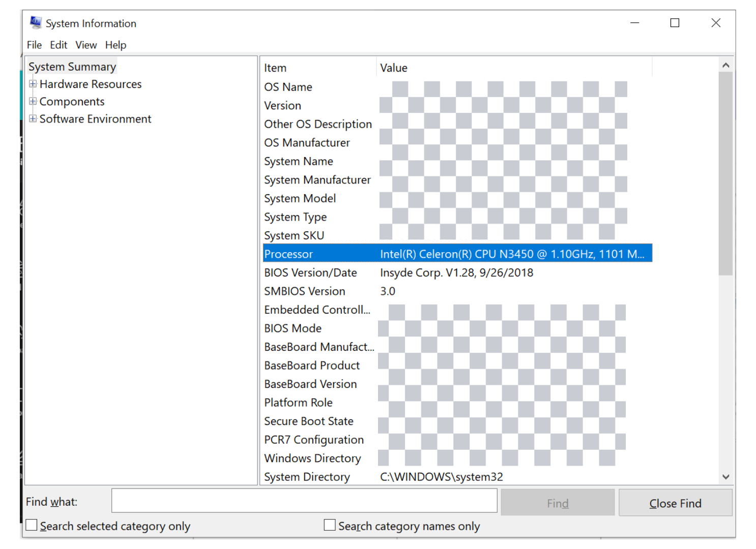Viewport: 756px width, 549px height.
Task: Click the scroll up arrow
Action: [726, 65]
